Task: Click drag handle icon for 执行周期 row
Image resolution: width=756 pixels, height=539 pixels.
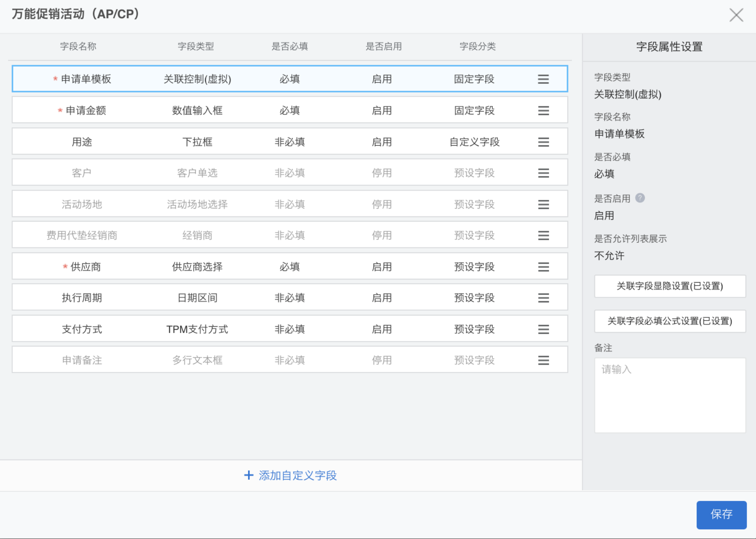Action: point(543,298)
